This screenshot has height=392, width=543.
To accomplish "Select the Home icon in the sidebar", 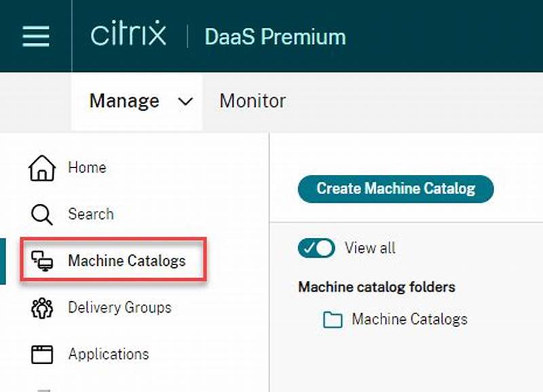I will [x=43, y=167].
